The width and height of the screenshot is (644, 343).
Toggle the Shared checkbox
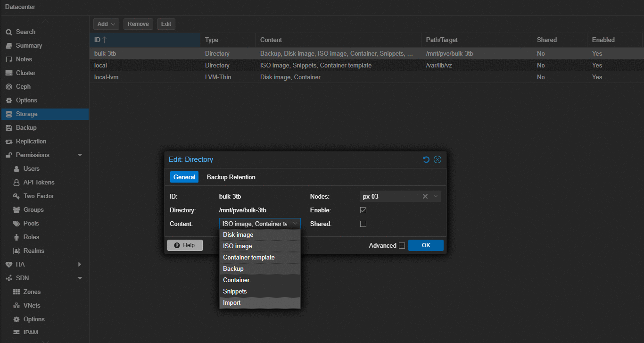pyautogui.click(x=363, y=224)
